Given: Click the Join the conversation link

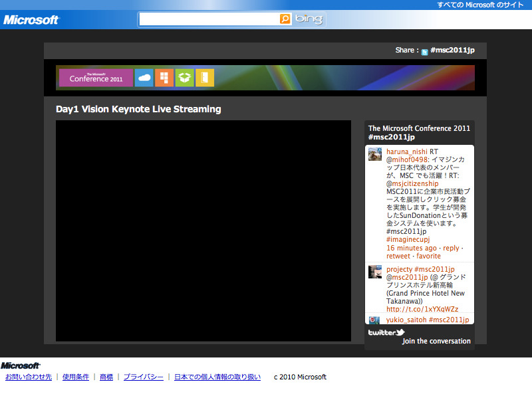Looking at the screenshot, I should [437, 341].
